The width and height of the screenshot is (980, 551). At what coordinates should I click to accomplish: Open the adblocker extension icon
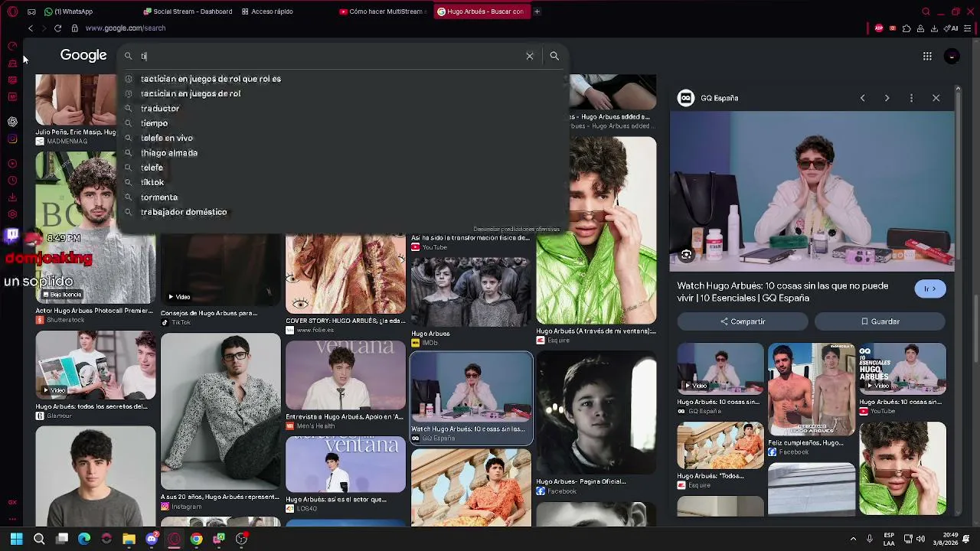pyautogui.click(x=879, y=28)
